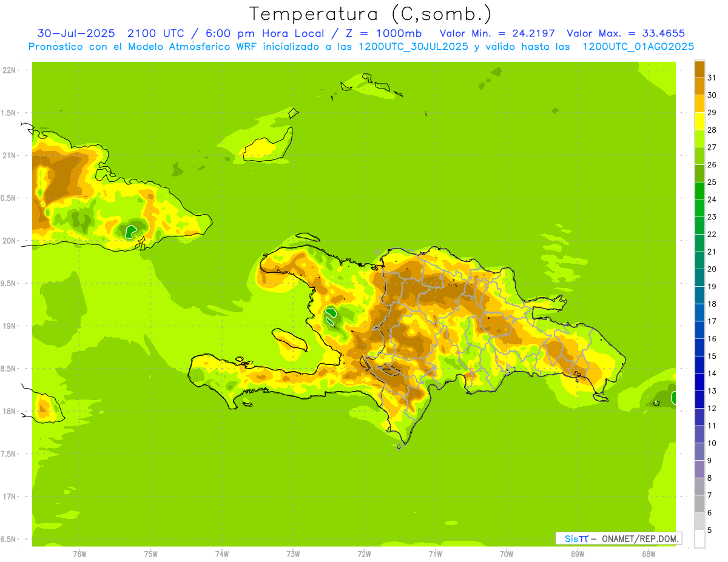Click legend swatch between values 27 and 28
The image size is (728, 562).
(699, 138)
